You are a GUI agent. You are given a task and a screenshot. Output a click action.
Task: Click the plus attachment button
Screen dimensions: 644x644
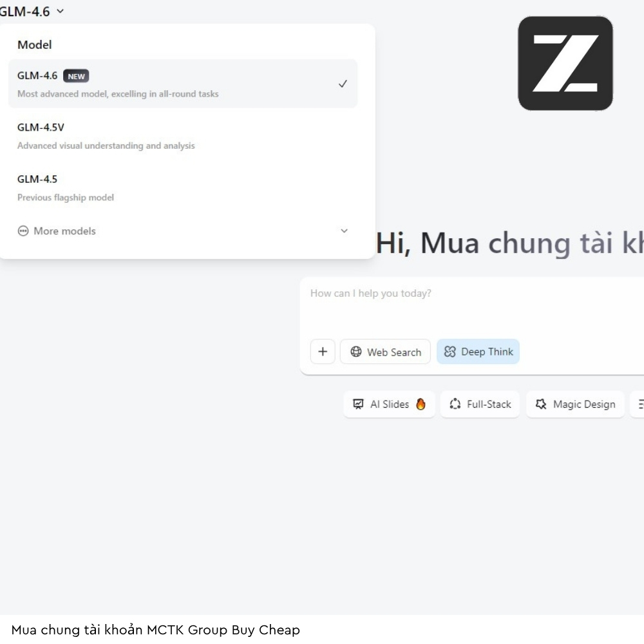(323, 352)
